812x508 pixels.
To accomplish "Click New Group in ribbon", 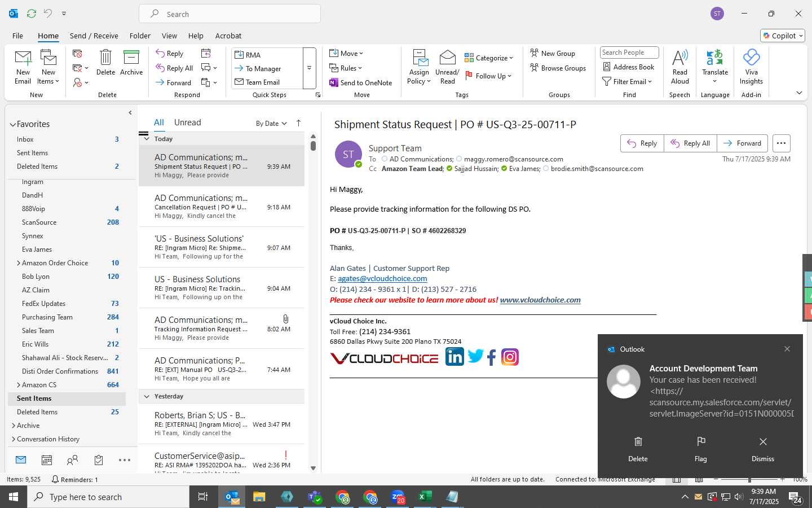I will click(x=553, y=53).
